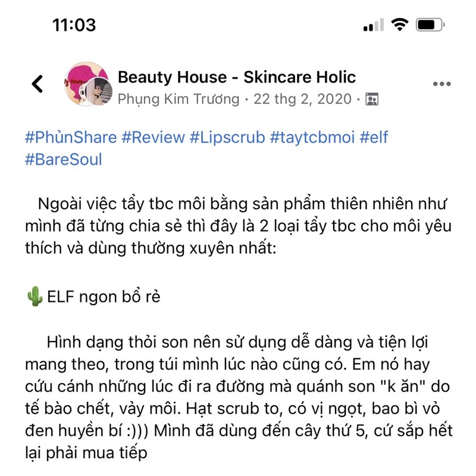Open the three-dot post options menu
This screenshot has height=476, width=476.
pyautogui.click(x=441, y=84)
